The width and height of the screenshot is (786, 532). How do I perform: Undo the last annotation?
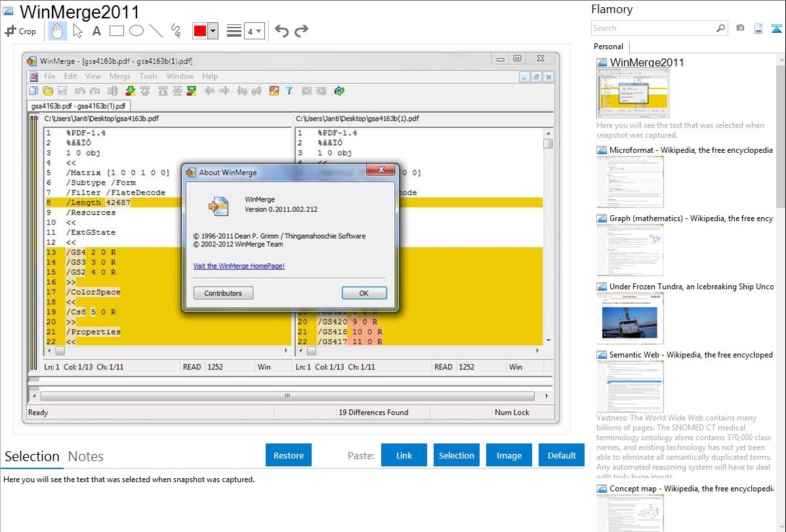point(281,31)
